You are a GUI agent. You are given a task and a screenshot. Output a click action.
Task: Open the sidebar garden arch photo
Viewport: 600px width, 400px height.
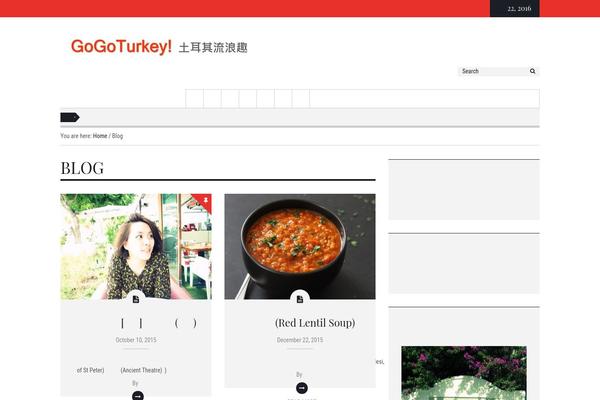(x=464, y=373)
